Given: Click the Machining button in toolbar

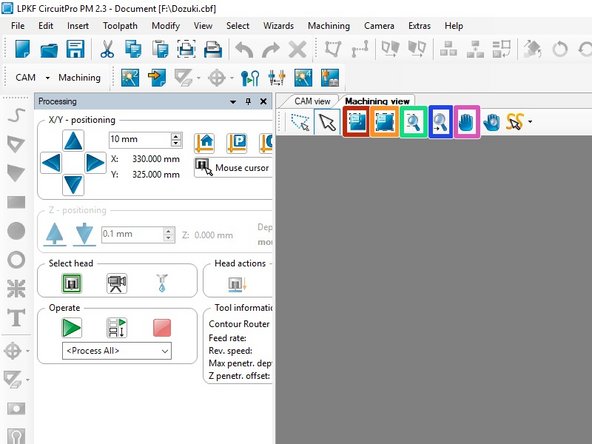Looking at the screenshot, I should click(x=79, y=78).
